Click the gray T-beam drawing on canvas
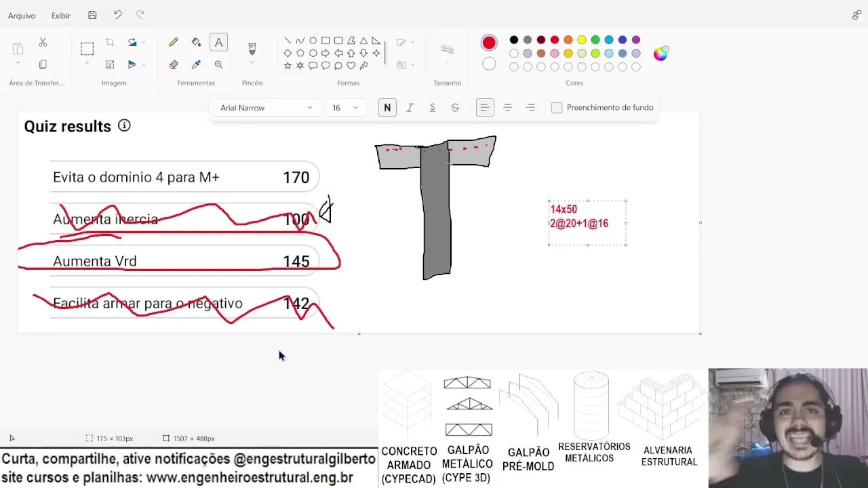The height and width of the screenshot is (488, 868). [x=435, y=207]
